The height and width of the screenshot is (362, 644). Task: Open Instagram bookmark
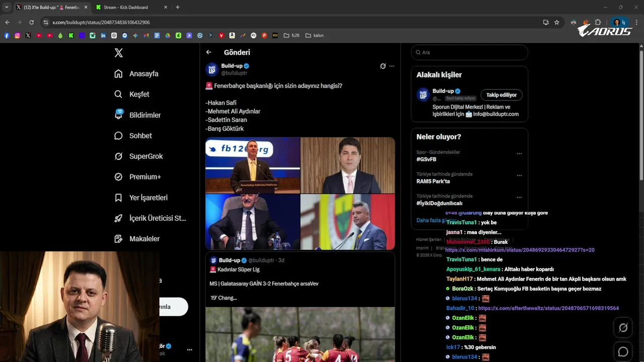pos(17,35)
